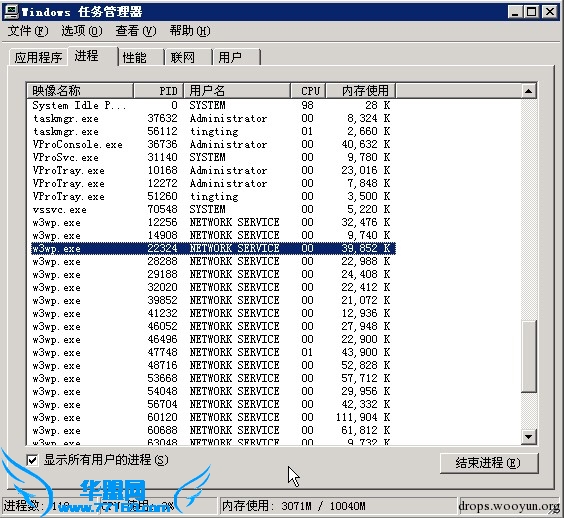Viewport: 564px width, 518px height.
Task: Select VProTray.exe with PID 51260
Action: pos(213,196)
